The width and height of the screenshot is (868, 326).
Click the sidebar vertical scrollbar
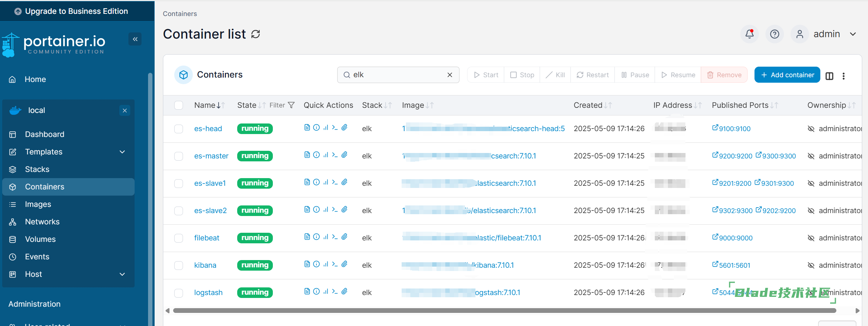pyautogui.click(x=150, y=199)
